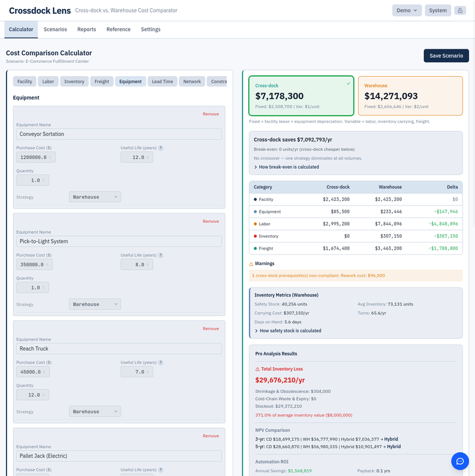Image resolution: width=475 pixels, height=476 pixels.
Task: Open the Inventory section tab
Action: [x=74, y=81]
